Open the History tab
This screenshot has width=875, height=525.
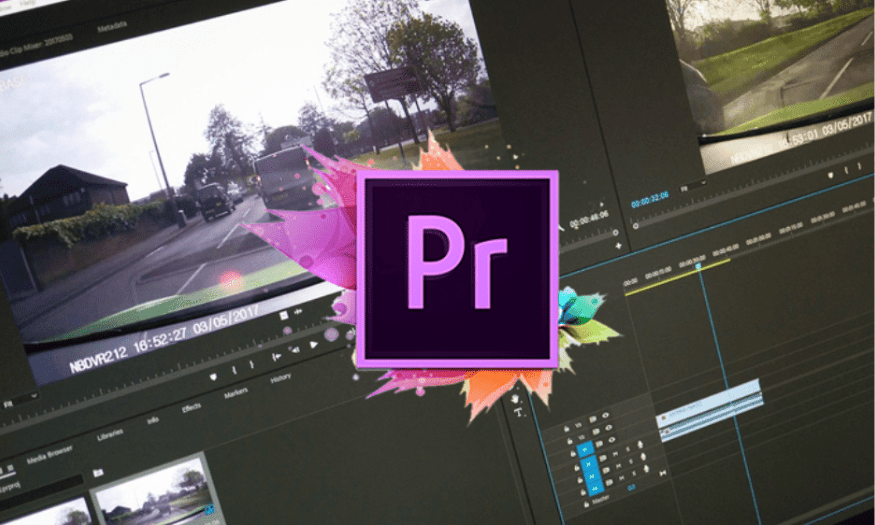pyautogui.click(x=281, y=379)
